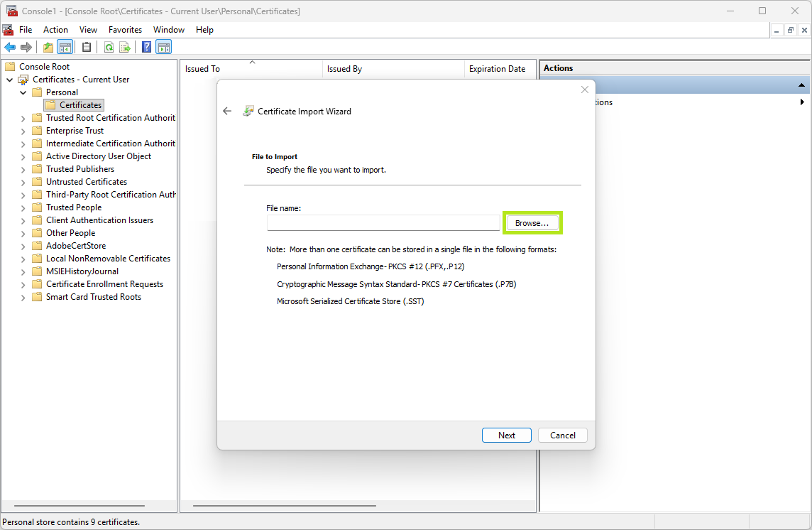
Task: Collapse the Certificates - Current User node
Action: [9, 80]
